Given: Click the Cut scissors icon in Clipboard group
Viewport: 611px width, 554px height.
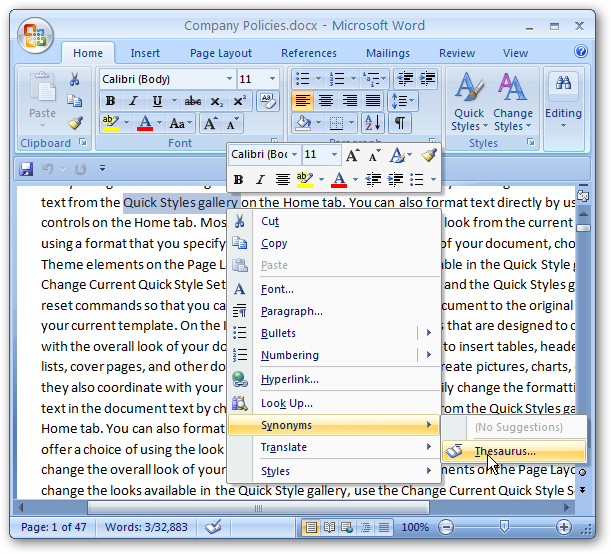Looking at the screenshot, I should (74, 79).
